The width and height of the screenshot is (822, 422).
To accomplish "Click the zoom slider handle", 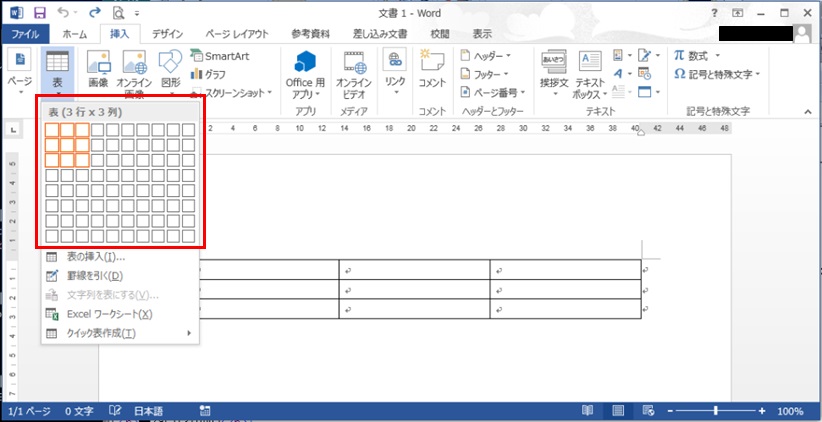I will pyautogui.click(x=716, y=411).
